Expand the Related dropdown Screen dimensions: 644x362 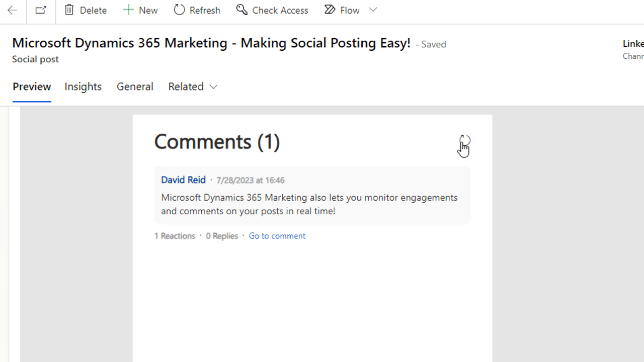(x=193, y=86)
